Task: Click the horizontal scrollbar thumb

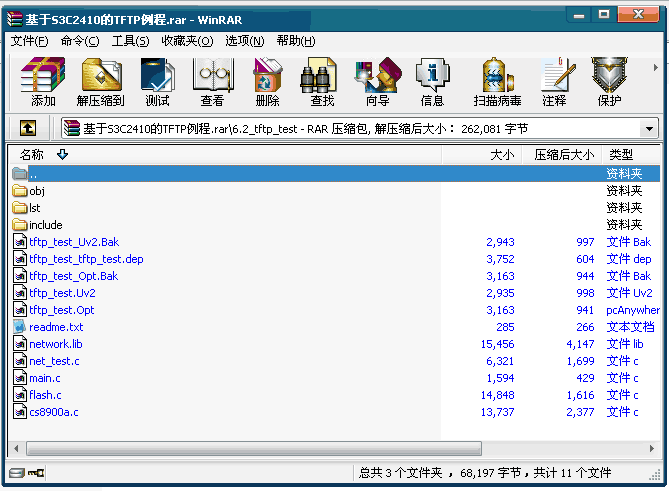Action: pyautogui.click(x=254, y=448)
